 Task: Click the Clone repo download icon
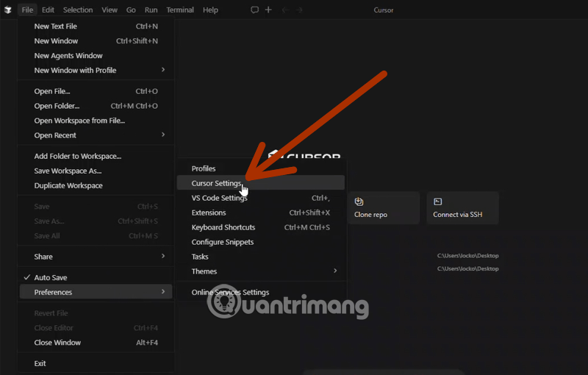tap(359, 201)
